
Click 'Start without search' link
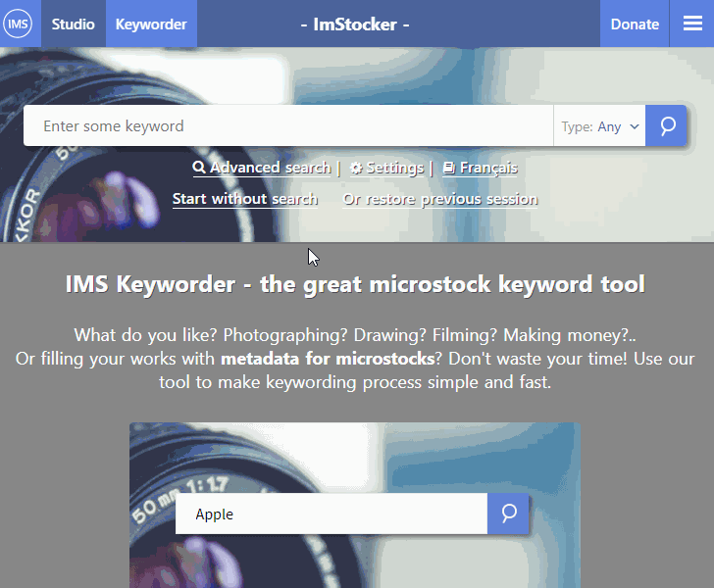[x=245, y=199]
